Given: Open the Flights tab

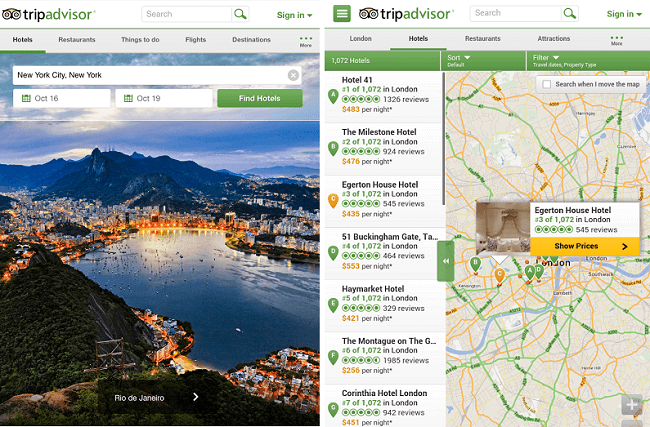Looking at the screenshot, I should [196, 40].
